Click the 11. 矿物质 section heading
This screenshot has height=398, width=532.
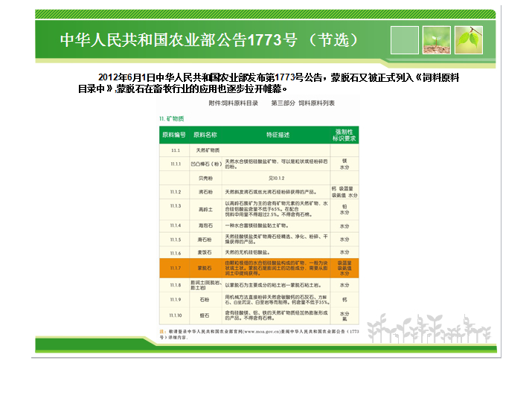pos(172,118)
